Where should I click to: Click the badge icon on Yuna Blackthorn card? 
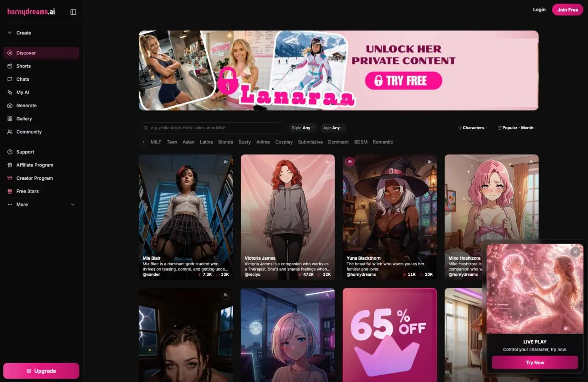[350, 162]
